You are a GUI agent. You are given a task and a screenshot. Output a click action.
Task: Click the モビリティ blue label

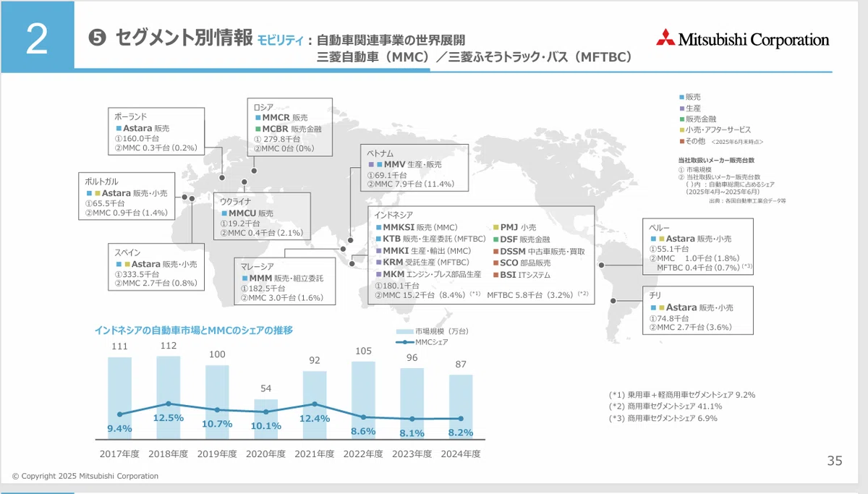pos(280,41)
